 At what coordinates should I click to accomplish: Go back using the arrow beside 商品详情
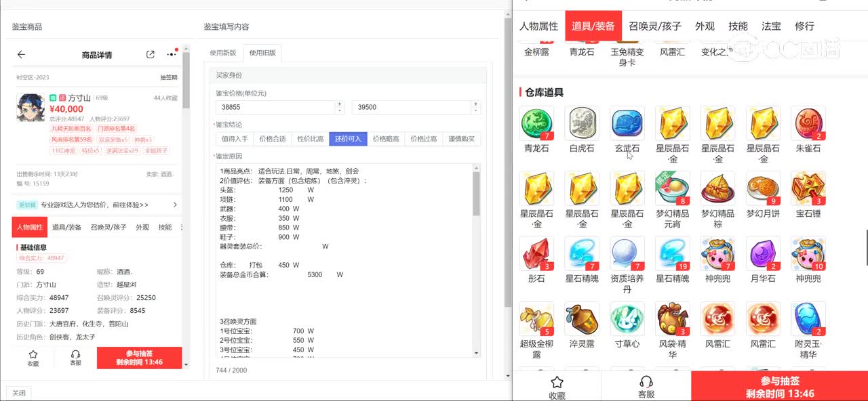tap(21, 55)
